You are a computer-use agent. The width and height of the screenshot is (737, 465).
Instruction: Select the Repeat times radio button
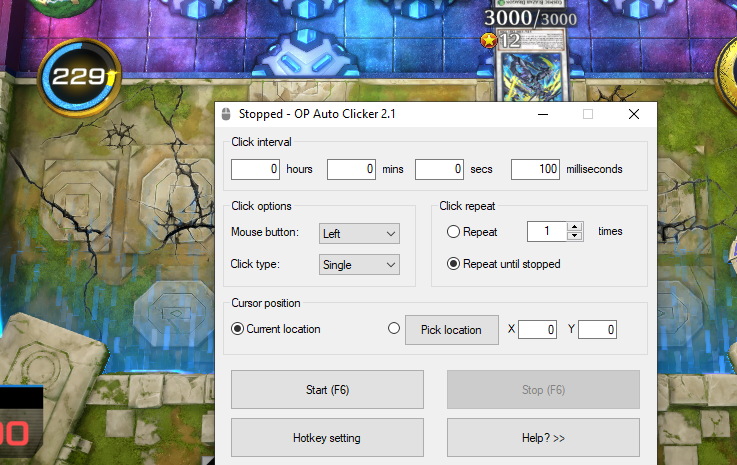[x=453, y=231]
